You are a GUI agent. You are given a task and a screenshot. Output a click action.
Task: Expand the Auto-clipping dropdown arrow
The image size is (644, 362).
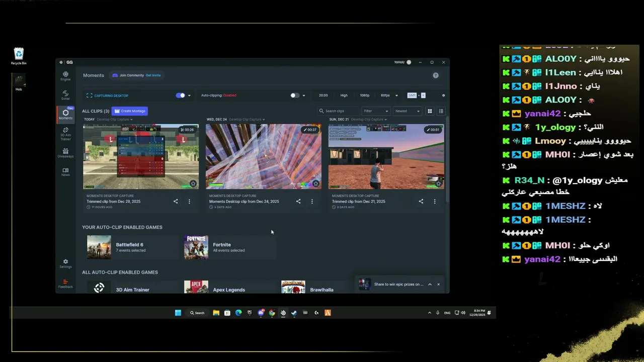(x=303, y=96)
